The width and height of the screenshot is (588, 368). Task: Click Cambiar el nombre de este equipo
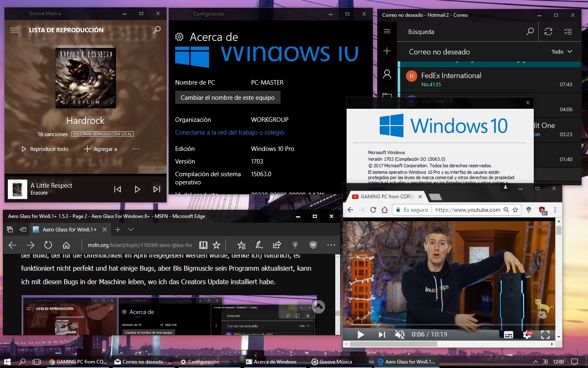227,98
